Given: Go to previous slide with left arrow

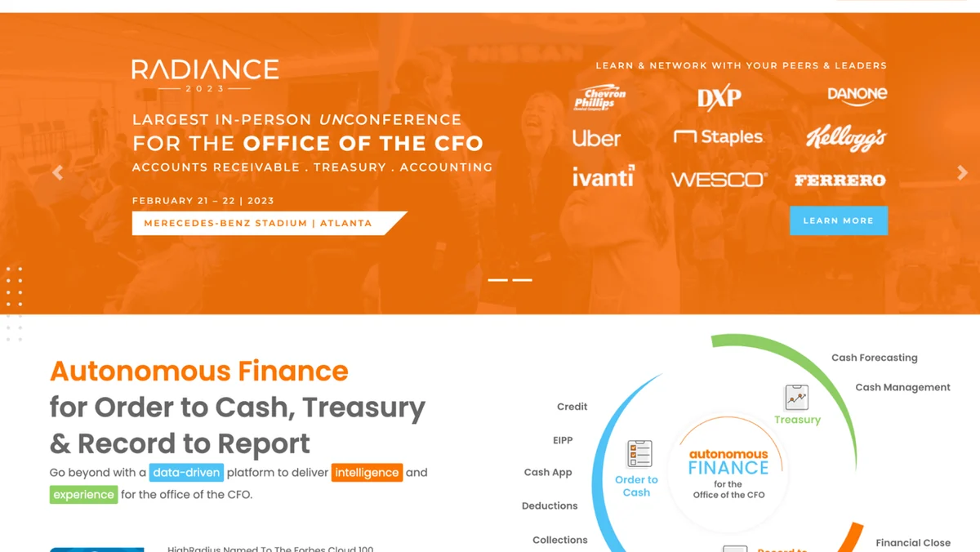Looking at the screenshot, I should 57,172.
